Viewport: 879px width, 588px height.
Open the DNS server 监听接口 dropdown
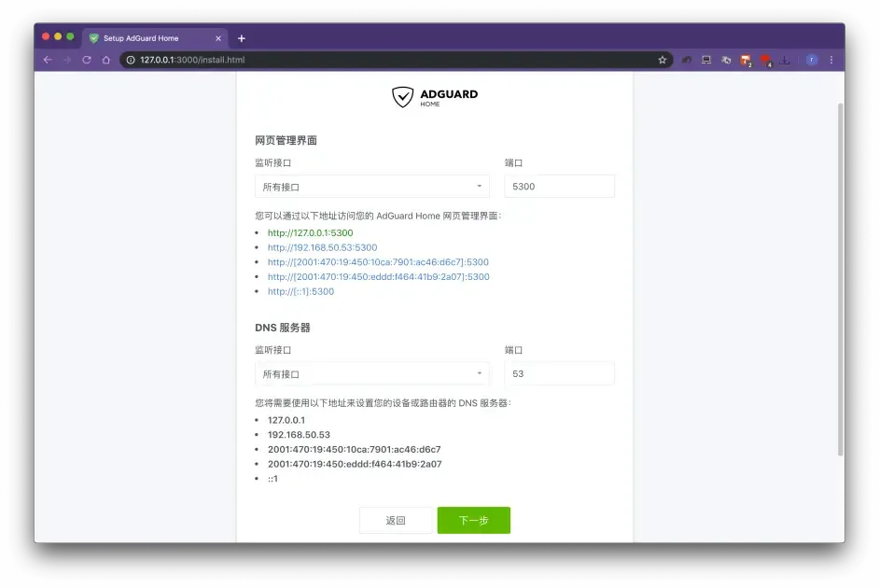pyautogui.click(x=371, y=374)
